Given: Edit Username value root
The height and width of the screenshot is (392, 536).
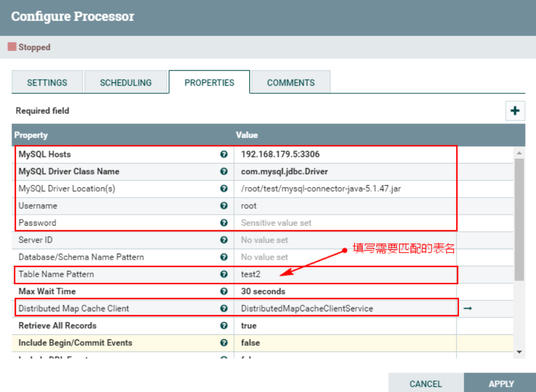Looking at the screenshot, I should 345,206.
